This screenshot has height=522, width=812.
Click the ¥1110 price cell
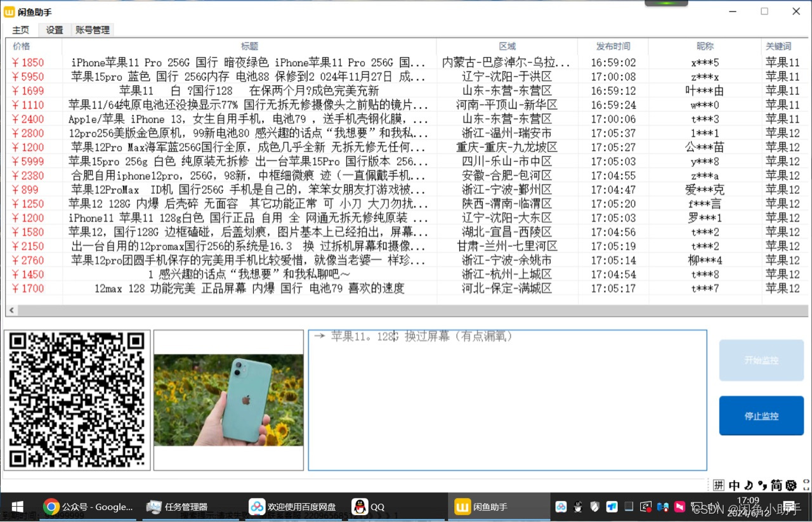coord(29,105)
